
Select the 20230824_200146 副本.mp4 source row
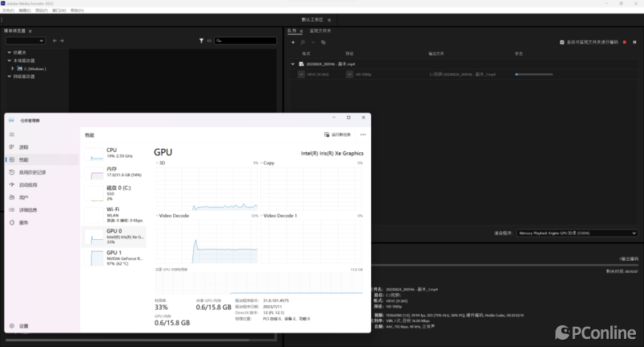(x=464, y=64)
